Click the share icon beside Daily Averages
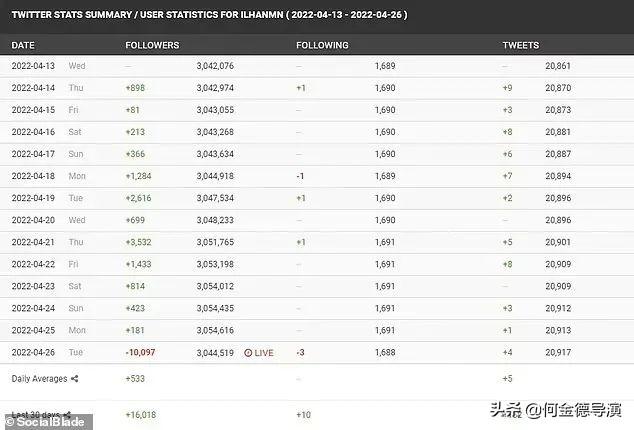This screenshot has height=430, width=634. [x=74, y=379]
